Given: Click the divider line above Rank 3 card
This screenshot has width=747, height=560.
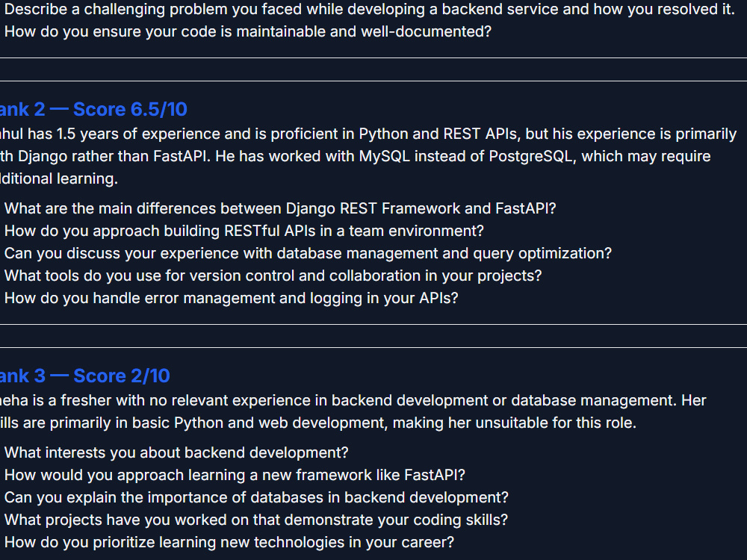Looking at the screenshot, I should click(x=373, y=348).
